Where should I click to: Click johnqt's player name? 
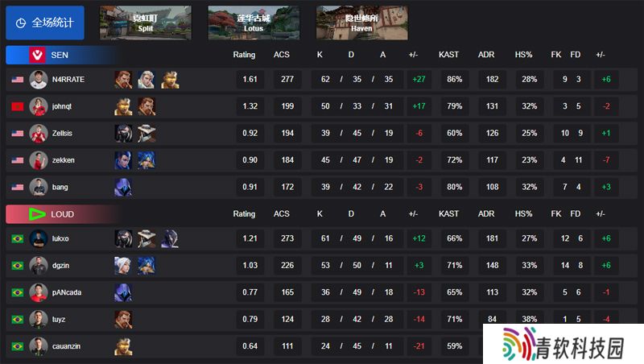click(x=62, y=106)
